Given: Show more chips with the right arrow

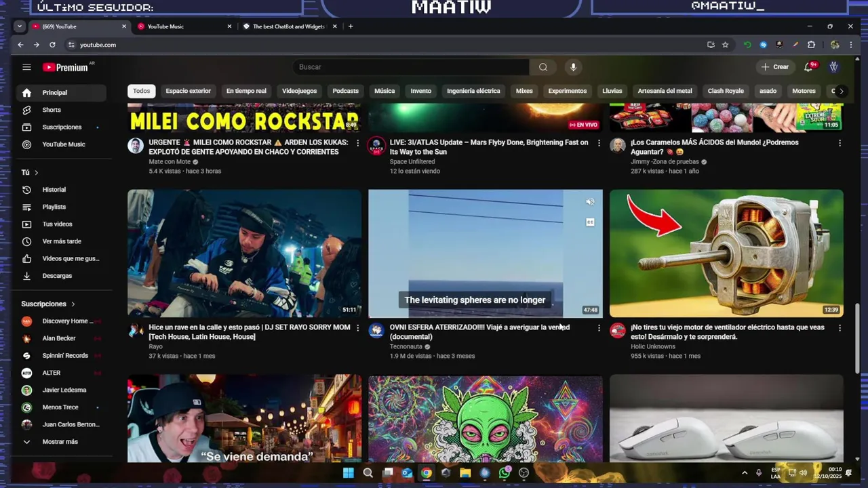Looking at the screenshot, I should pos(841,91).
